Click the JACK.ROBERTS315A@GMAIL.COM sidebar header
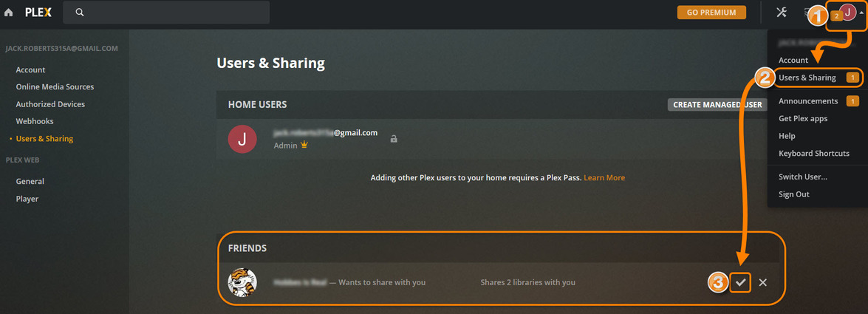This screenshot has width=868, height=314. (x=61, y=49)
